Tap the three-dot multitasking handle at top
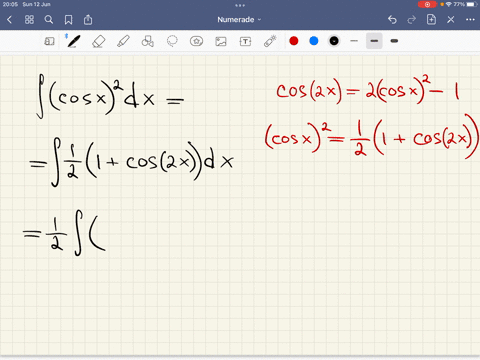Viewport: 480px width, 360px height. (240, 5)
